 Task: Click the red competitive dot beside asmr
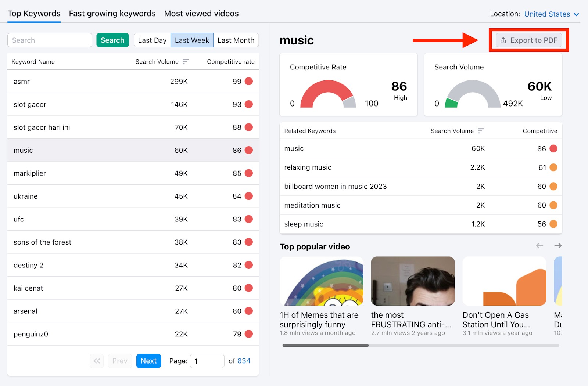coord(248,81)
